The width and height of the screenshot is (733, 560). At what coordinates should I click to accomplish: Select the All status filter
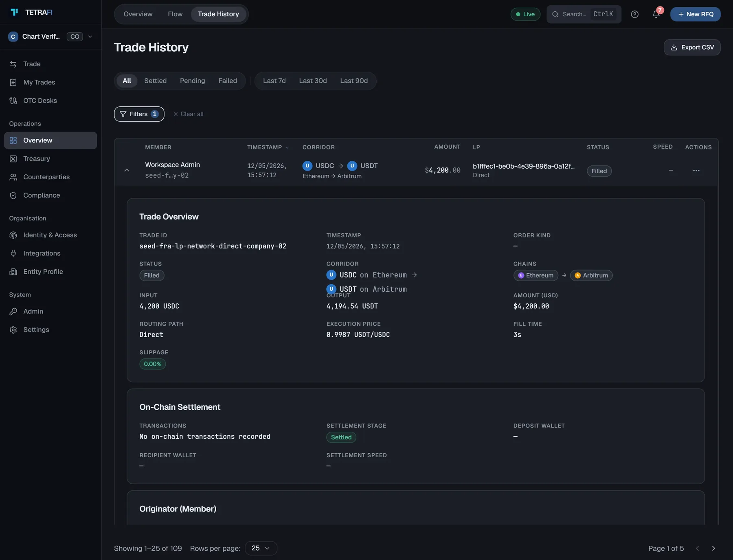point(127,81)
